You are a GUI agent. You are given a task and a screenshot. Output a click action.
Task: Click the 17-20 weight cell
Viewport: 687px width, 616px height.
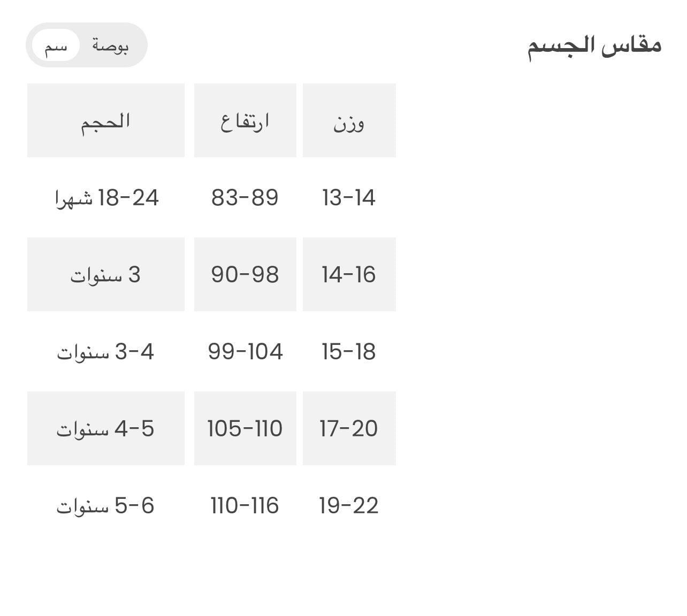coord(349,429)
